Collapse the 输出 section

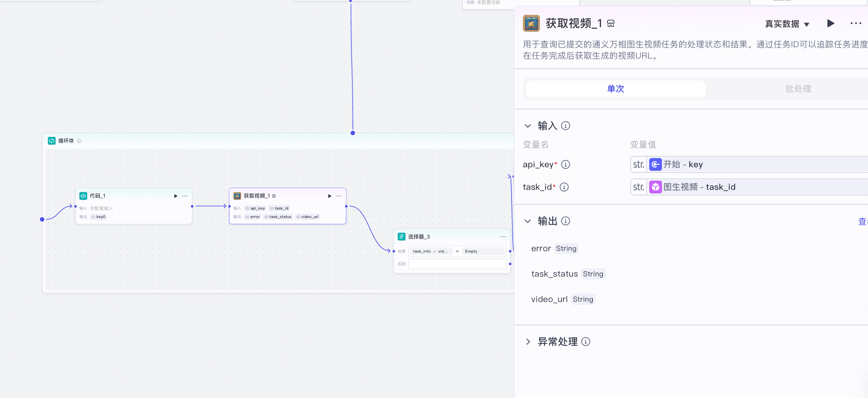click(x=528, y=221)
